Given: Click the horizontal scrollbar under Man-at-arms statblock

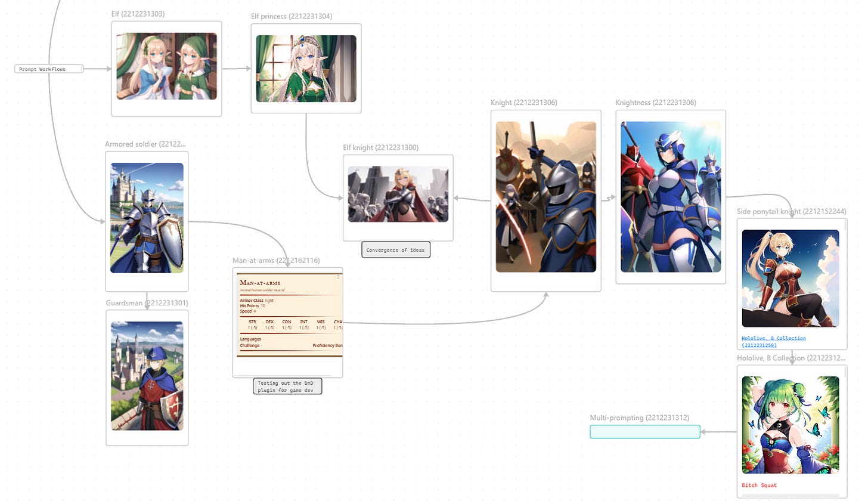Looking at the screenshot, I should coord(283,376).
